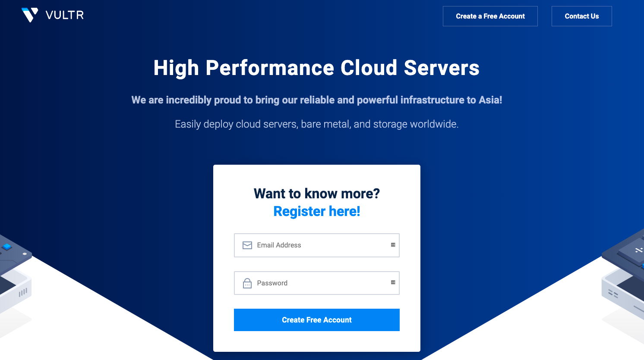Open autofill icon in Email Address field
Screen dimensions: 644x360
tap(393, 245)
